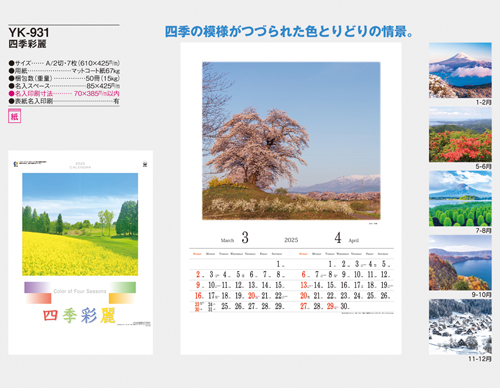The height and width of the screenshot is (388, 500).
Task: Click red Sunday March 16
Action: [199, 296]
